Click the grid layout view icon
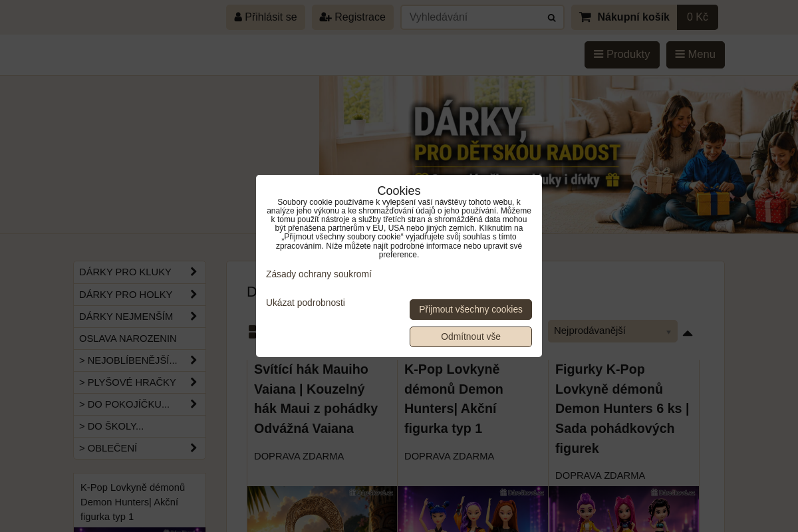The image size is (798, 532). (x=252, y=332)
